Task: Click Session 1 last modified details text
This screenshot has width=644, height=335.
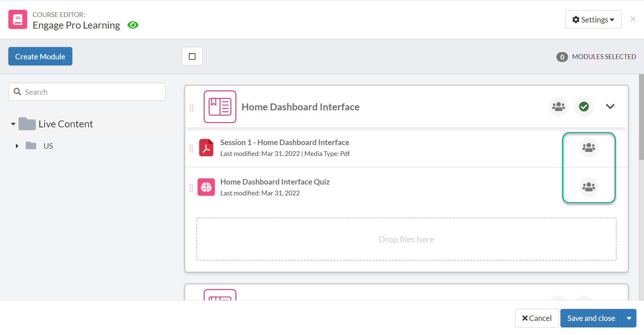Action: tap(285, 154)
